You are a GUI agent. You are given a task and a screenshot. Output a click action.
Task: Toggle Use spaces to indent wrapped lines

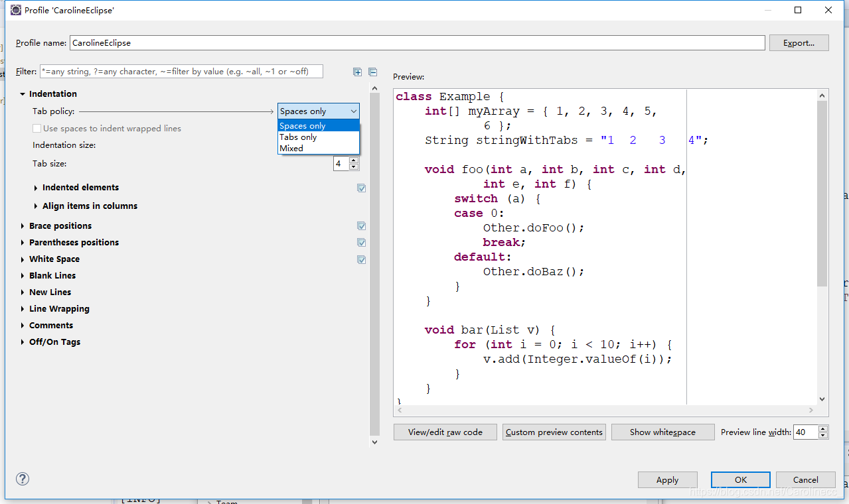click(x=37, y=129)
